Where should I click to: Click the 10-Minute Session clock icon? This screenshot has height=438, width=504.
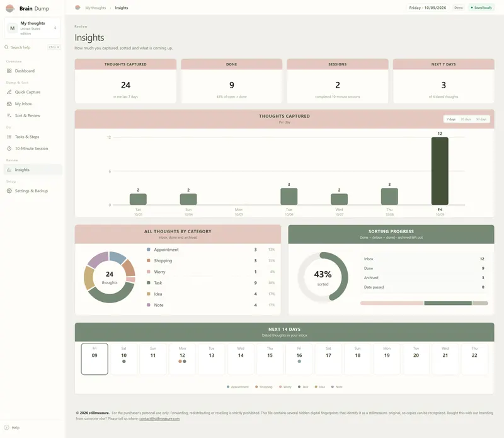pyautogui.click(x=9, y=149)
